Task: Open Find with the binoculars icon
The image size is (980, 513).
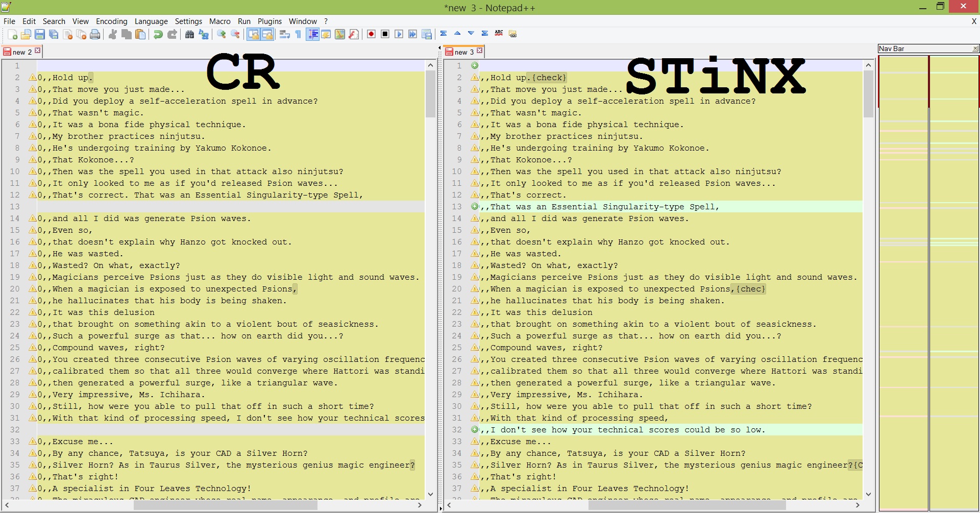Action: tap(189, 34)
